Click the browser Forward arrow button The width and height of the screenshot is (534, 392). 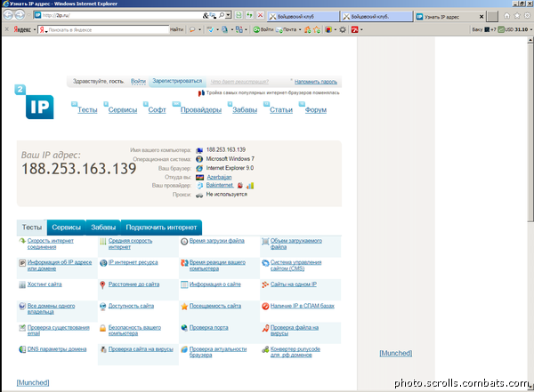pyautogui.click(x=20, y=15)
